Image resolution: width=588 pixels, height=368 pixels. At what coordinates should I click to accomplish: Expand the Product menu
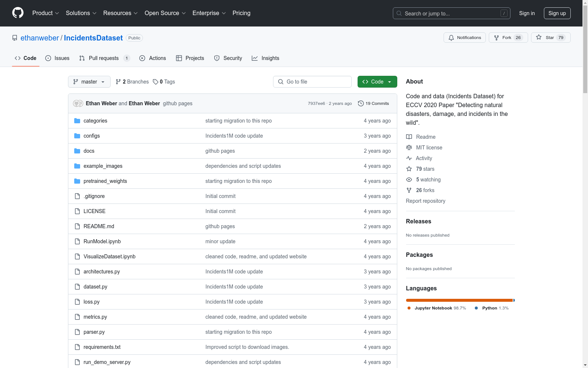coord(46,13)
